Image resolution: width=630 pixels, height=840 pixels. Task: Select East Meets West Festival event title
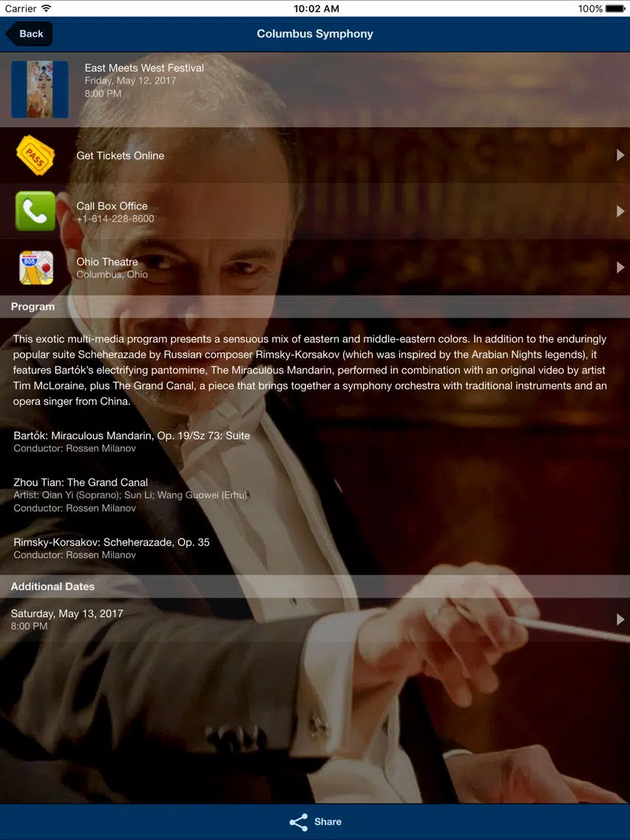click(x=144, y=68)
